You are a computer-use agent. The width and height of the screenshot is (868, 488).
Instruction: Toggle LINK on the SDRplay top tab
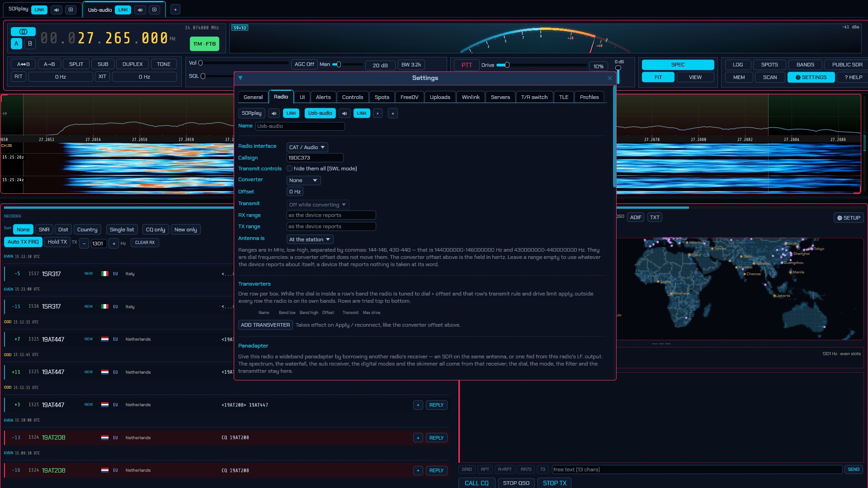pyautogui.click(x=40, y=9)
